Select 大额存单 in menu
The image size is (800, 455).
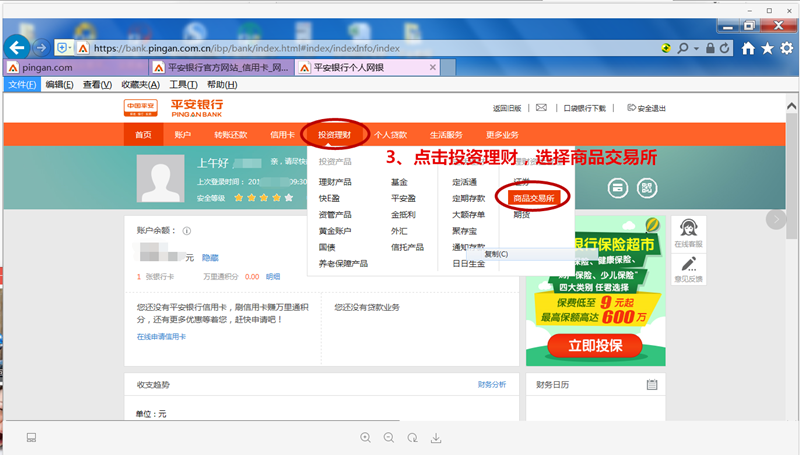click(468, 214)
